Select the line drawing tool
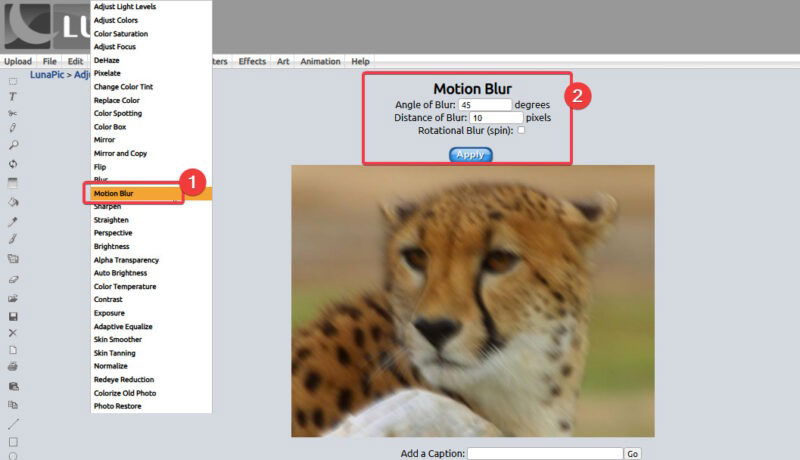The width and height of the screenshot is (800, 460). click(13, 423)
